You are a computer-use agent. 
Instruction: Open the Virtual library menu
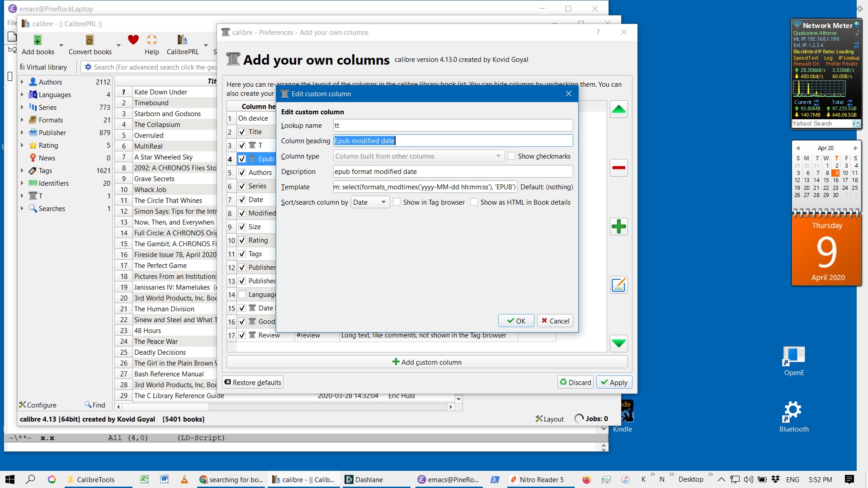click(x=43, y=67)
